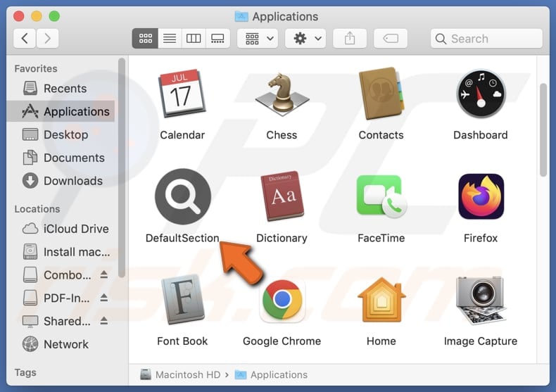Eject the PDF-In... volume
This screenshot has width=556, height=392.
[x=104, y=298]
